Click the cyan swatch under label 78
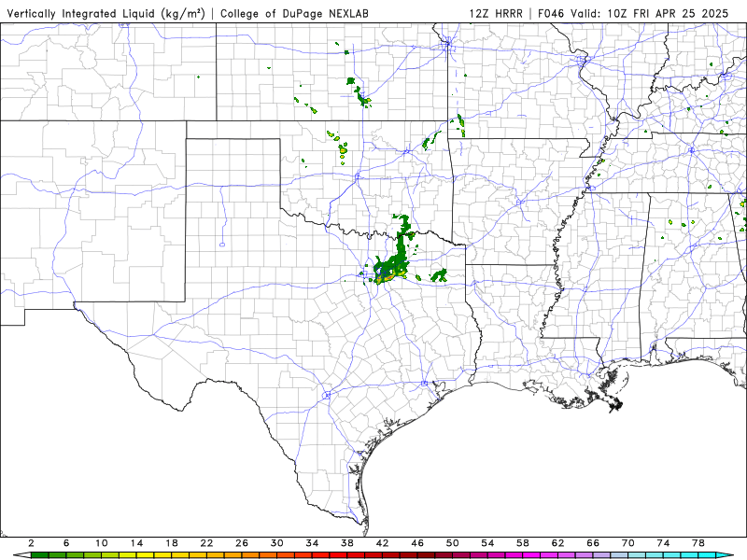 pyautogui.click(x=707, y=555)
